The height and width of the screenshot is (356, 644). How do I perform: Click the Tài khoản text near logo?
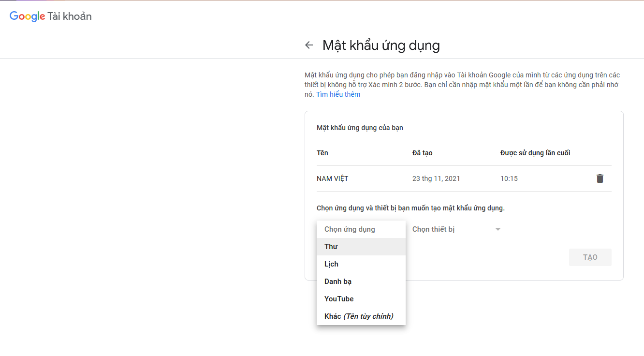[x=70, y=16]
